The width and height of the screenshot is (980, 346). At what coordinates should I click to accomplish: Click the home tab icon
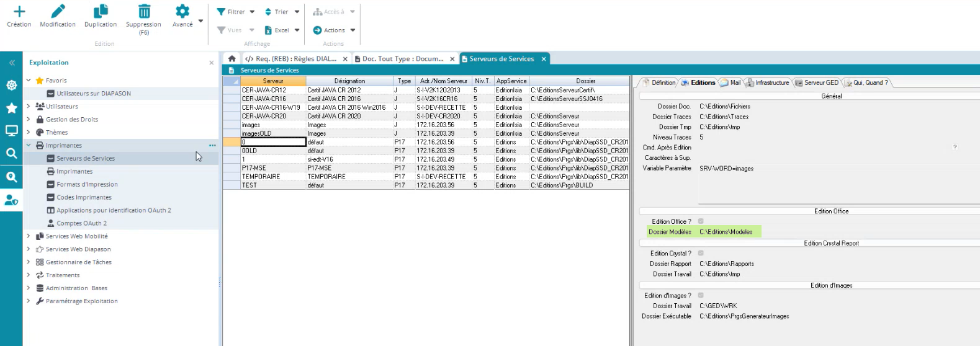[x=232, y=59]
